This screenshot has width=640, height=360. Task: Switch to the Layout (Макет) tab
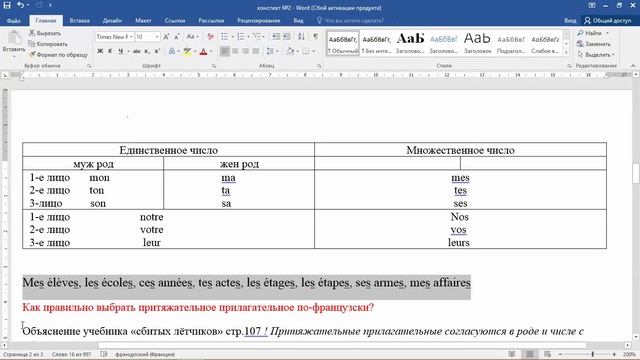pos(143,20)
